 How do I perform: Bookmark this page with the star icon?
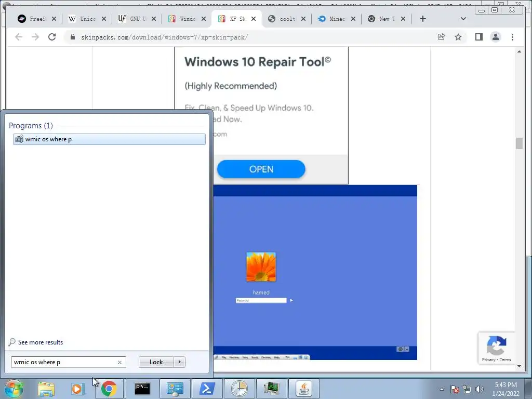point(458,37)
